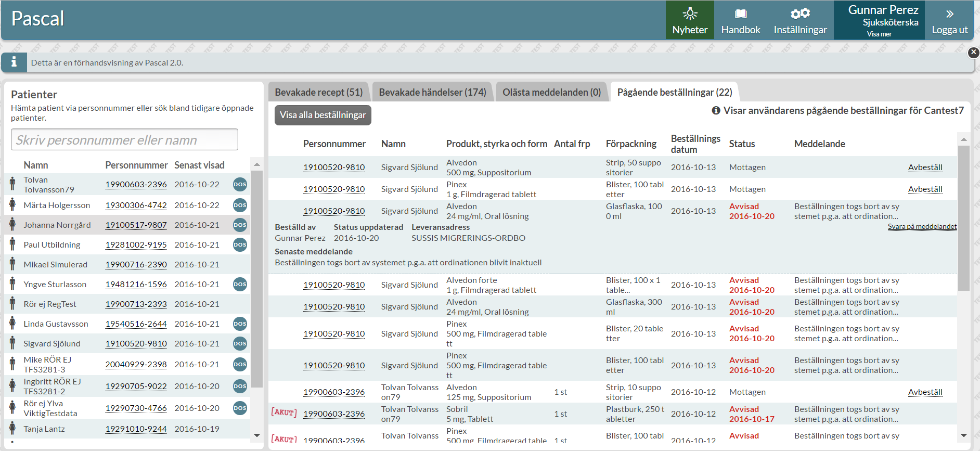Screen dimensions: 980x451
Task: Open patient link 19100517-9807
Action: [x=136, y=225]
